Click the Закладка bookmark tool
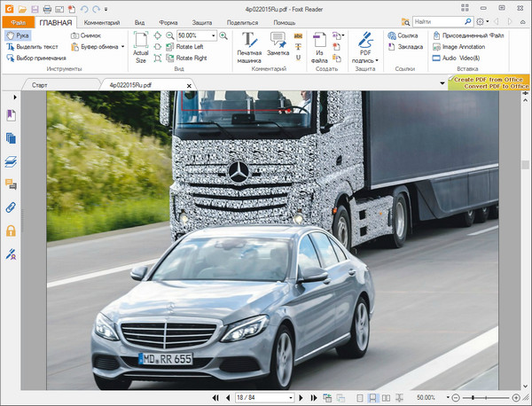 pyautogui.click(x=405, y=47)
